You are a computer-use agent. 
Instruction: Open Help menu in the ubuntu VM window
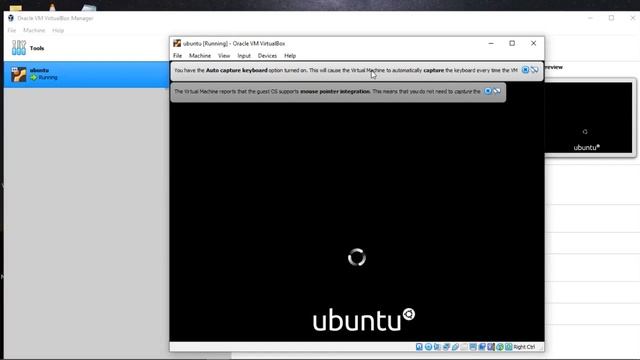290,56
